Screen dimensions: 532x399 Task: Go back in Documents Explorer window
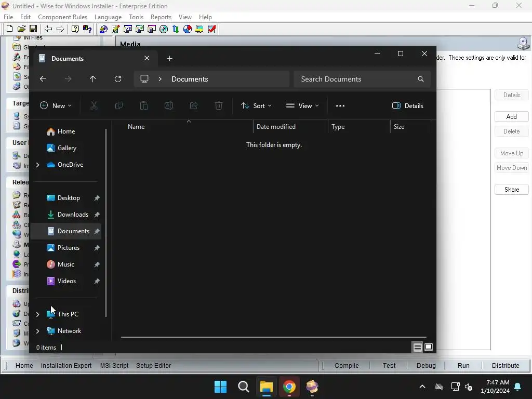point(43,79)
